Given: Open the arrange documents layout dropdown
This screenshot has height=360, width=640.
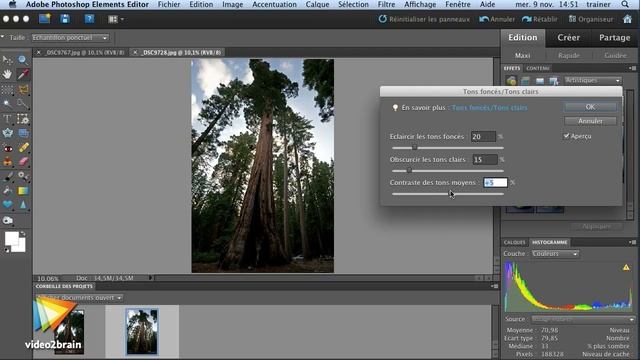Looking at the screenshot, I should [x=116, y=19].
